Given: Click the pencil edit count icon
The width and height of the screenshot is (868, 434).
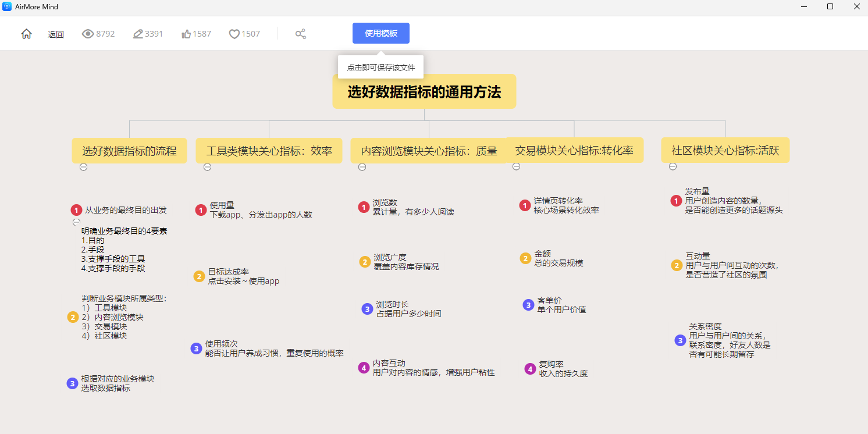Looking at the screenshot, I should [138, 34].
